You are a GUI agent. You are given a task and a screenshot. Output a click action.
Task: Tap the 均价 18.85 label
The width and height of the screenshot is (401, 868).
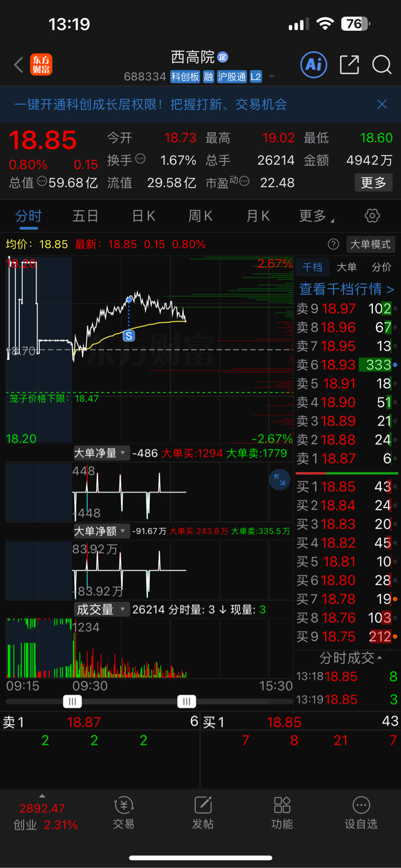click(x=37, y=244)
